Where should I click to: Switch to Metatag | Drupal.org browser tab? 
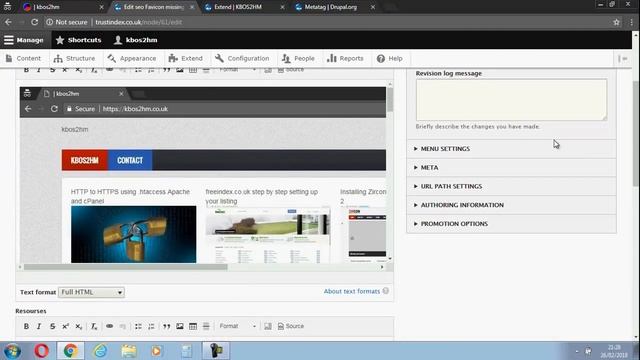coord(334,7)
